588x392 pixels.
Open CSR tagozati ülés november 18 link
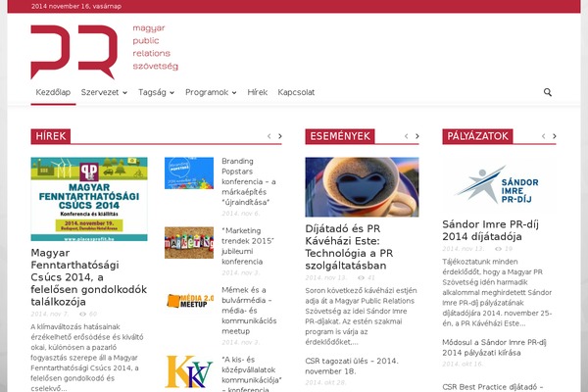pyautogui.click(x=352, y=366)
